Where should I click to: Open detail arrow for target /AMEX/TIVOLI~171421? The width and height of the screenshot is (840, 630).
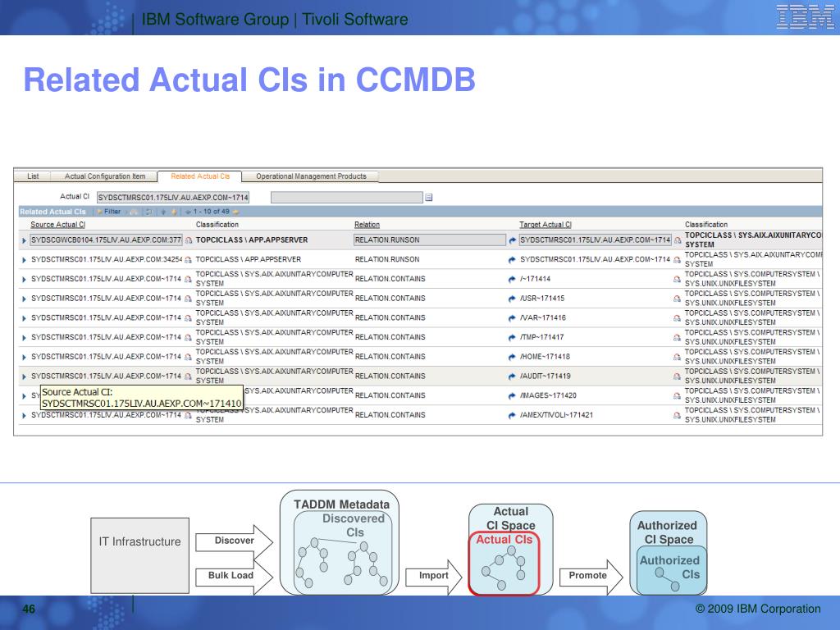512,415
